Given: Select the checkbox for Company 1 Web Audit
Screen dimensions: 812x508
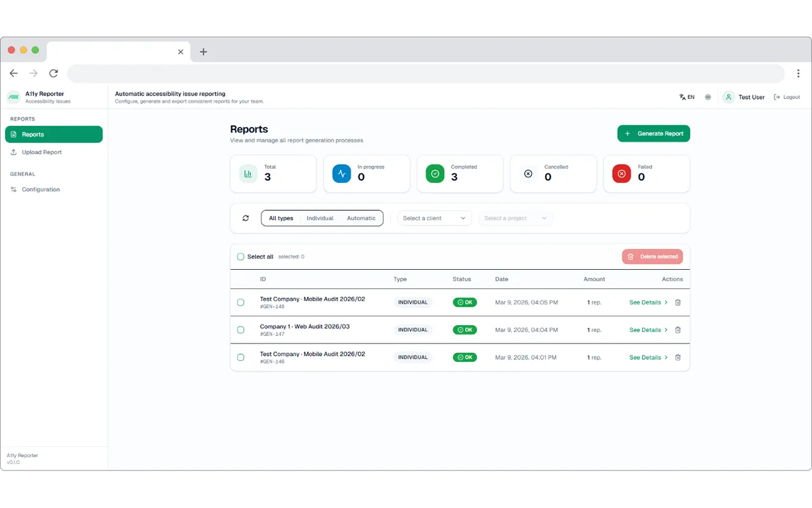Looking at the screenshot, I should click(x=240, y=330).
